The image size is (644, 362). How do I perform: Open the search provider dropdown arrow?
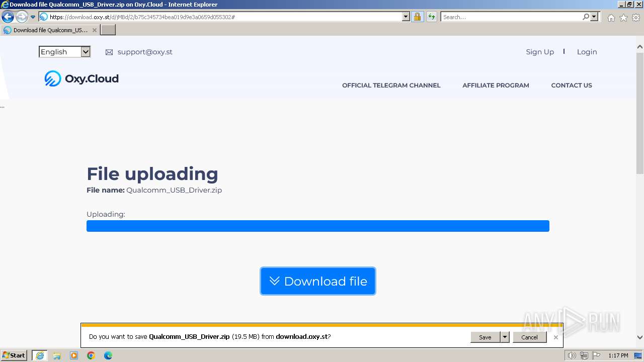[x=594, y=17]
